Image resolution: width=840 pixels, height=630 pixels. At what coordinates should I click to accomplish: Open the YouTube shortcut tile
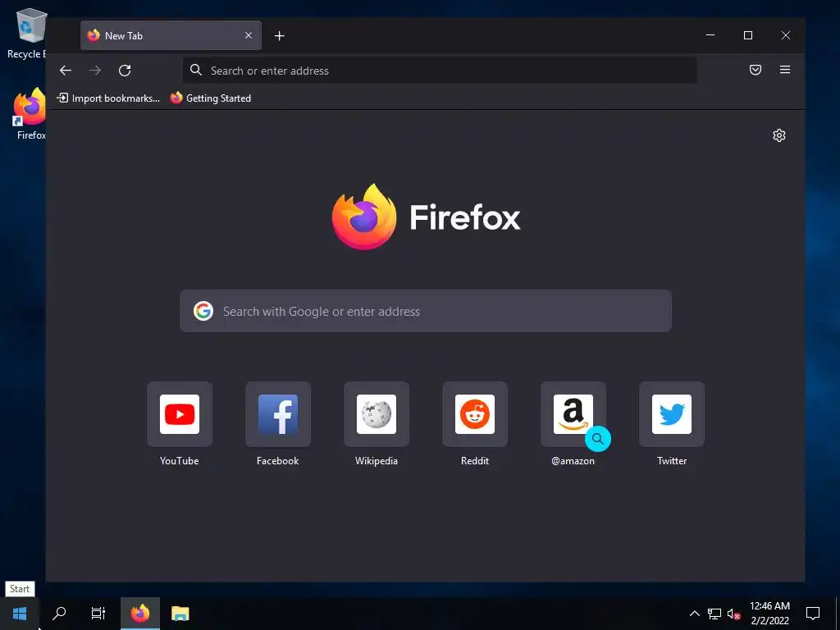[180, 414]
